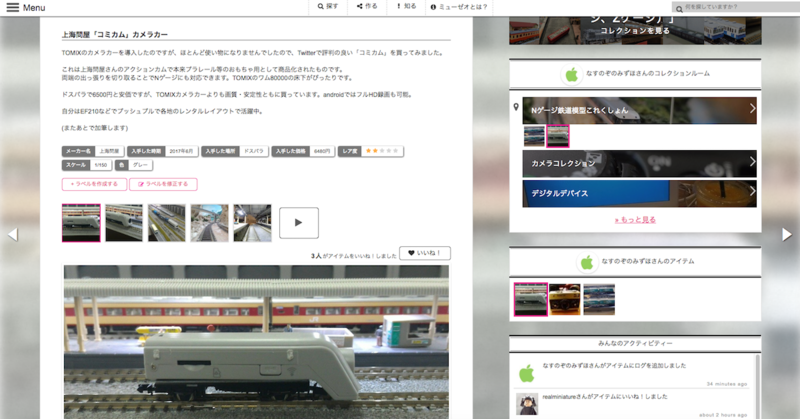Click the メーカー名 上海問屋 label
The image size is (800, 419).
[x=93, y=151]
